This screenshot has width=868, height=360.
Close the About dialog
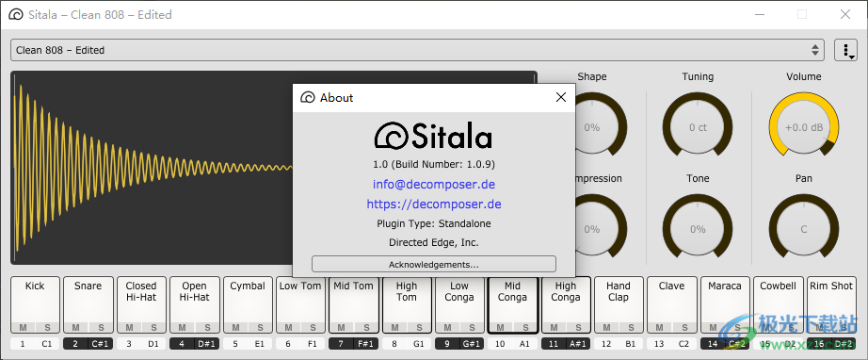pyautogui.click(x=561, y=97)
